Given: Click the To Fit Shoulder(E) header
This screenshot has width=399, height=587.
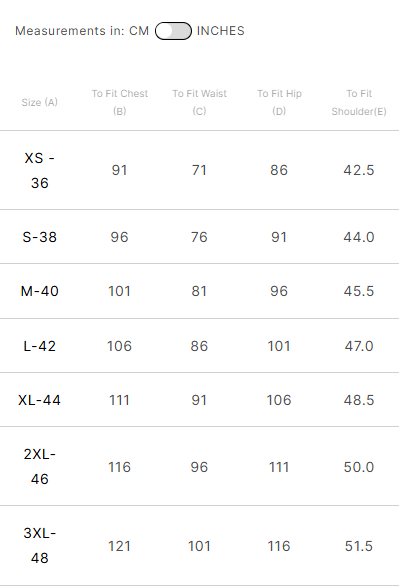Looking at the screenshot, I should [359, 102].
